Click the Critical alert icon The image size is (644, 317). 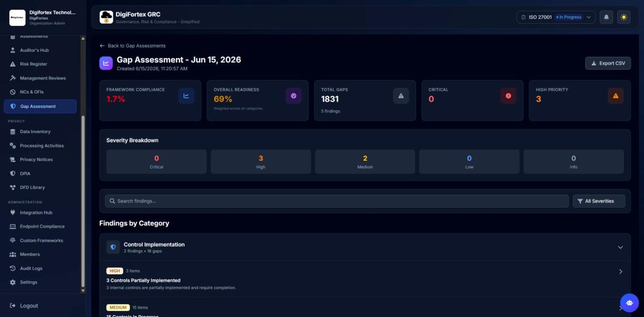[508, 96]
